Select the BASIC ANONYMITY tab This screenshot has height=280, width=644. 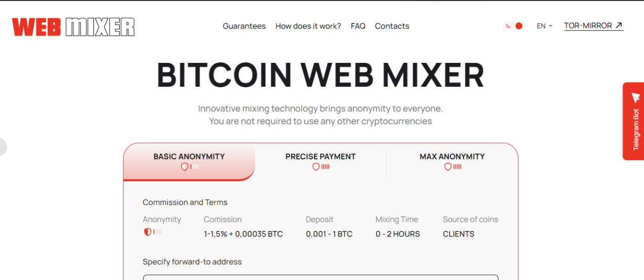coord(189,162)
